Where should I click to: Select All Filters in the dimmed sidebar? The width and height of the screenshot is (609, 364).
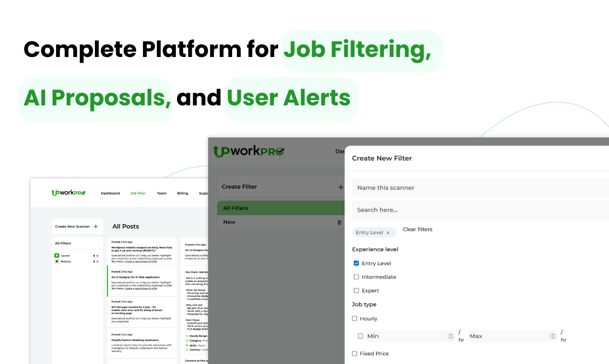(x=281, y=208)
